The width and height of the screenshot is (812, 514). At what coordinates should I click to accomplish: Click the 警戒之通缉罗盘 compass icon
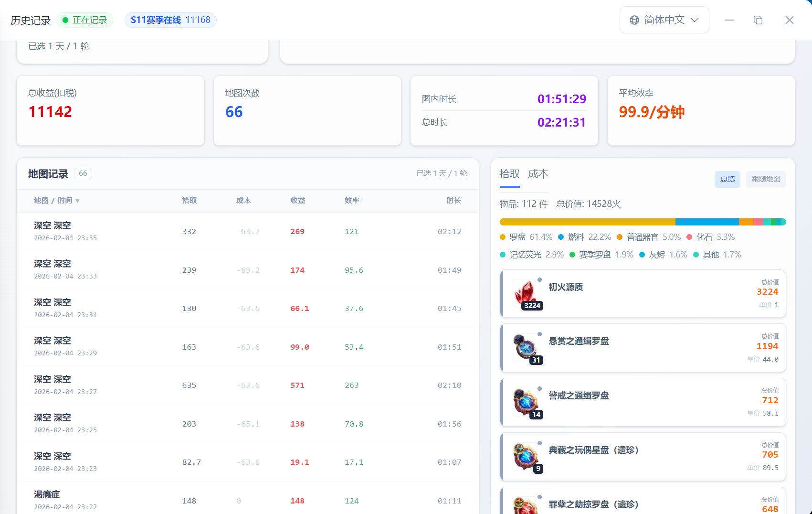(526, 402)
